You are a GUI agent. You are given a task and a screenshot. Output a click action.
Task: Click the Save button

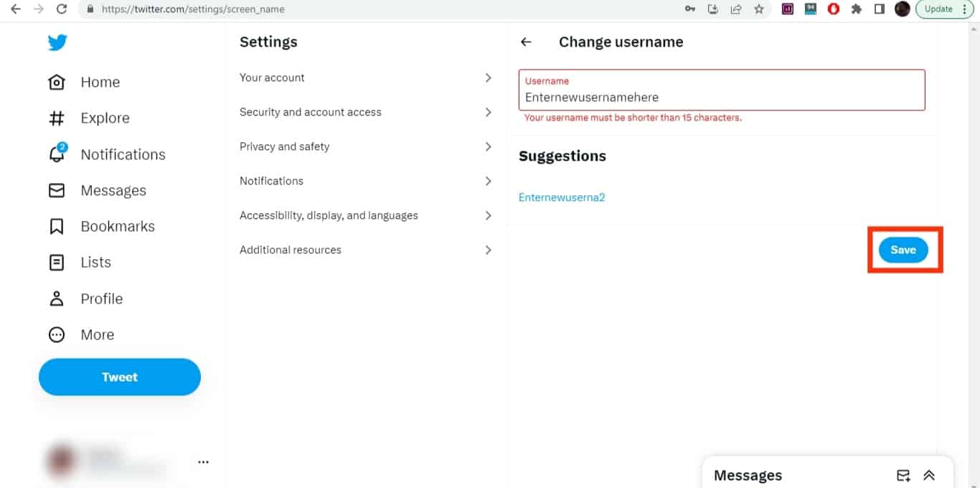pos(903,250)
